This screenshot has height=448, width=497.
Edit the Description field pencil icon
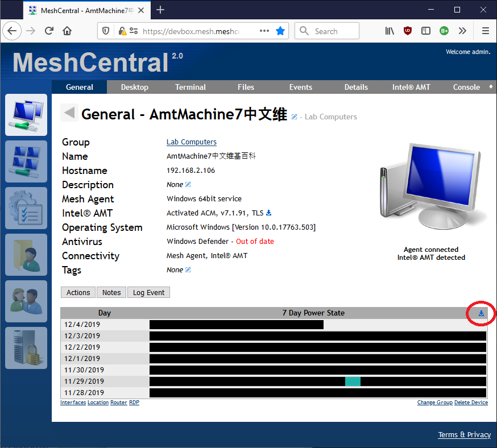pos(188,184)
